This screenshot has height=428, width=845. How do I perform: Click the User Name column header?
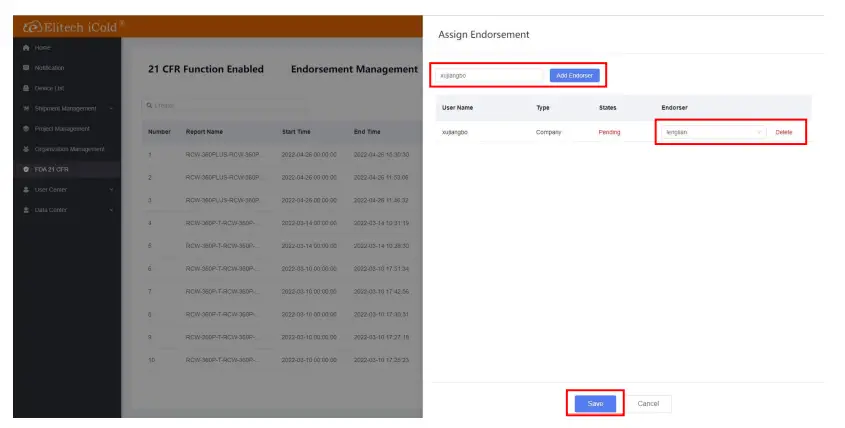tap(458, 108)
